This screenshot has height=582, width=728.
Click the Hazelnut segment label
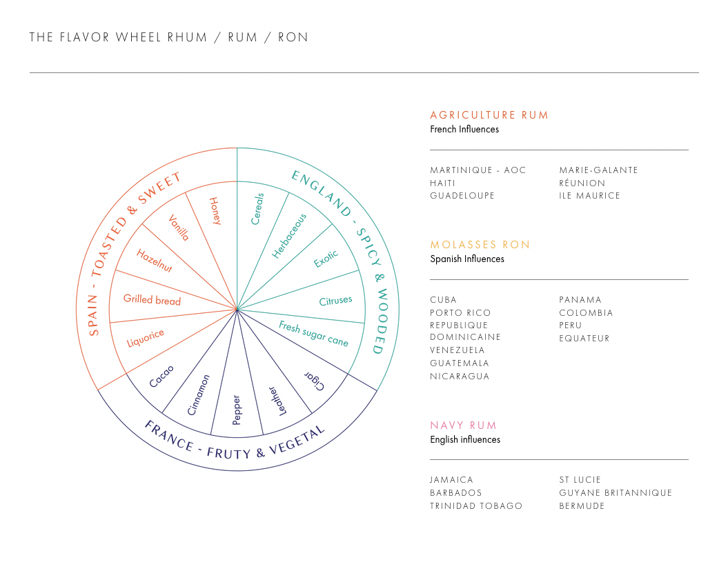click(x=154, y=261)
